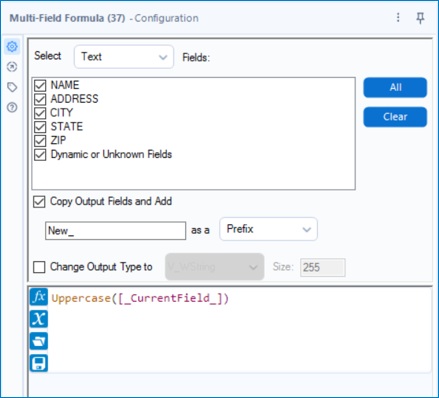Click the fx functions icon
The image size is (439, 398).
coord(39,297)
